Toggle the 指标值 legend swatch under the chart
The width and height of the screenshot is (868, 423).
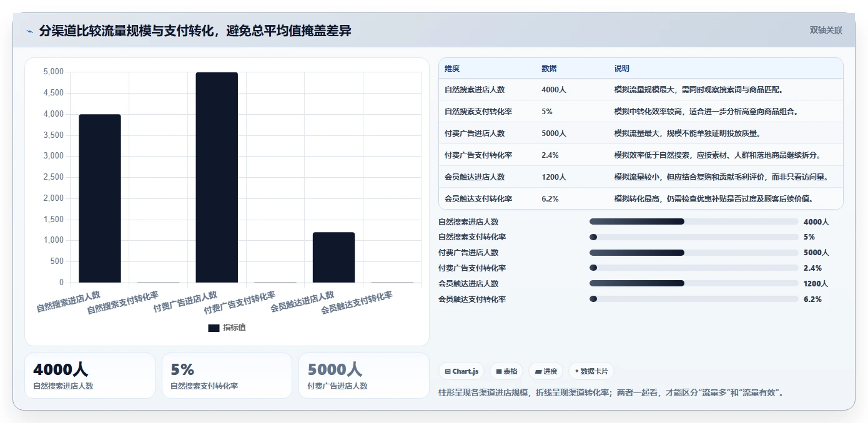coord(214,328)
